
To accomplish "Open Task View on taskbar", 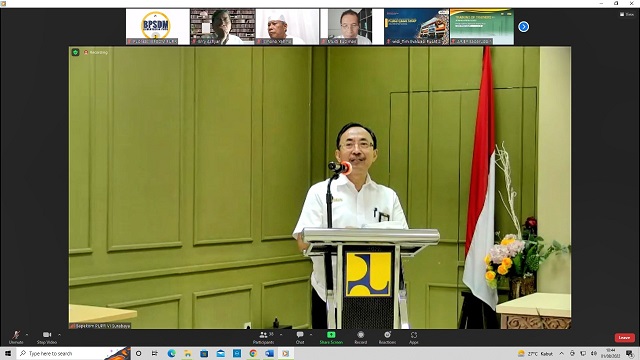I will (x=155, y=353).
